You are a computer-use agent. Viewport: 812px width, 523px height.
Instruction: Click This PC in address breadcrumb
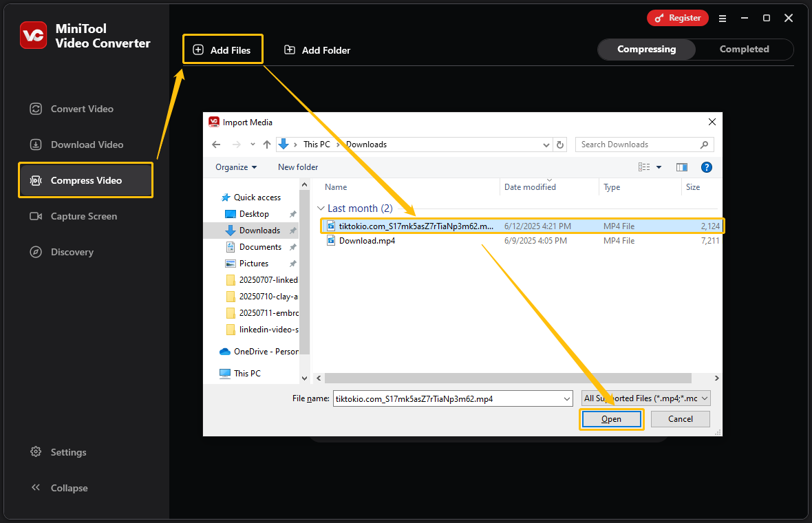coord(317,145)
